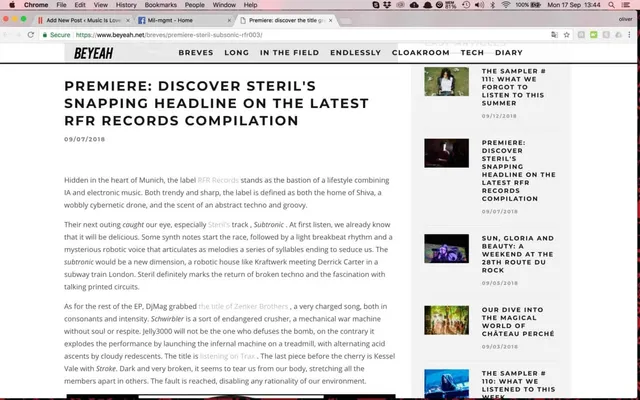
Task: Click the green extension icon
Action: pos(593,35)
